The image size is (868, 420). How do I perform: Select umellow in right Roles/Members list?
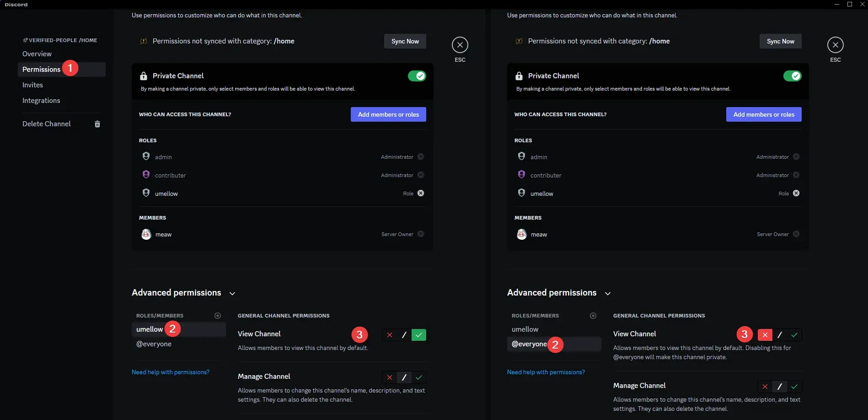pos(554,329)
